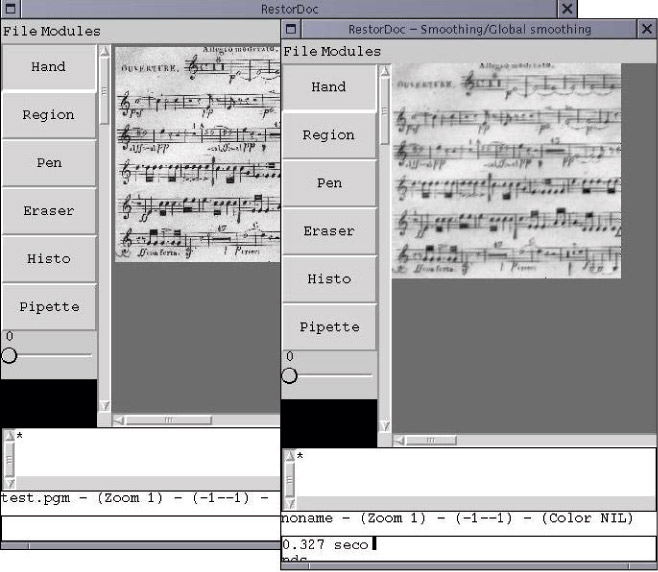The width and height of the screenshot is (658, 572).
Task: Click the '0.327 seco' message field
Action: (469, 548)
